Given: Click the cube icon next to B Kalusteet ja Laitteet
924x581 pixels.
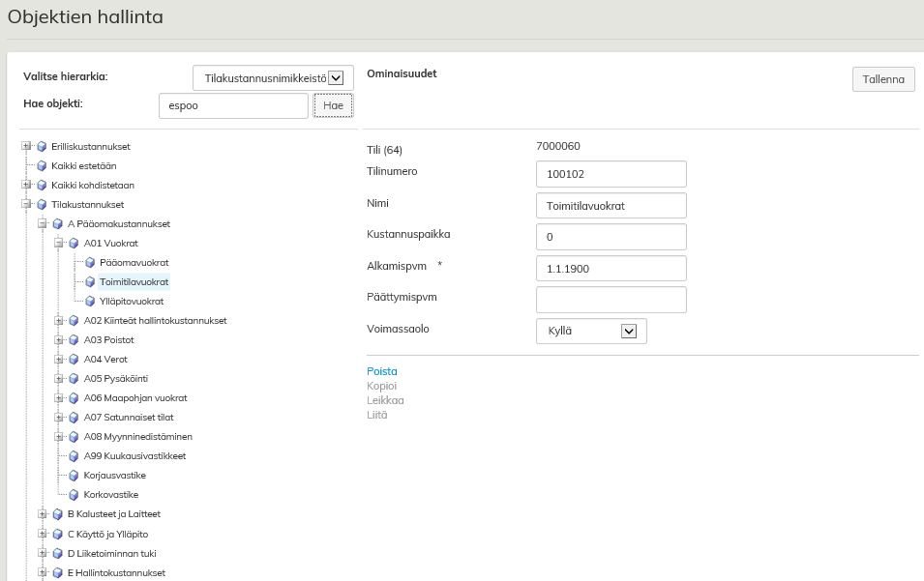Looking at the screenshot, I should pyautogui.click(x=58, y=514).
